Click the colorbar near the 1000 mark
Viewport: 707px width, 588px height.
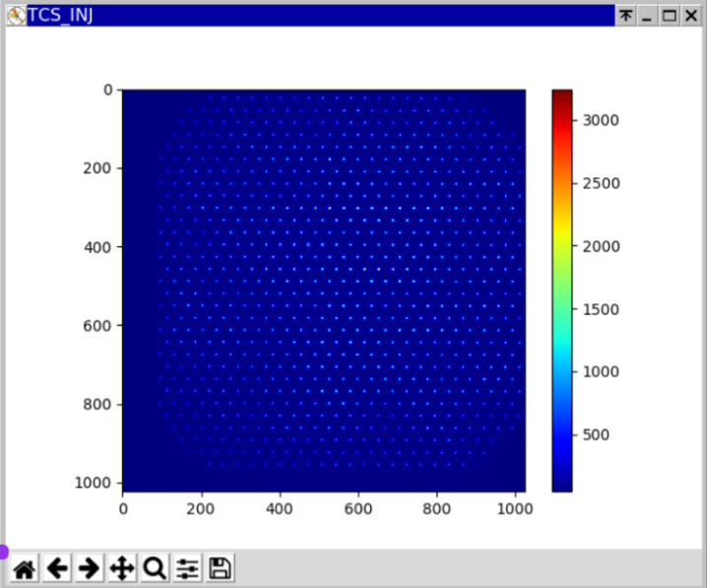click(x=561, y=371)
